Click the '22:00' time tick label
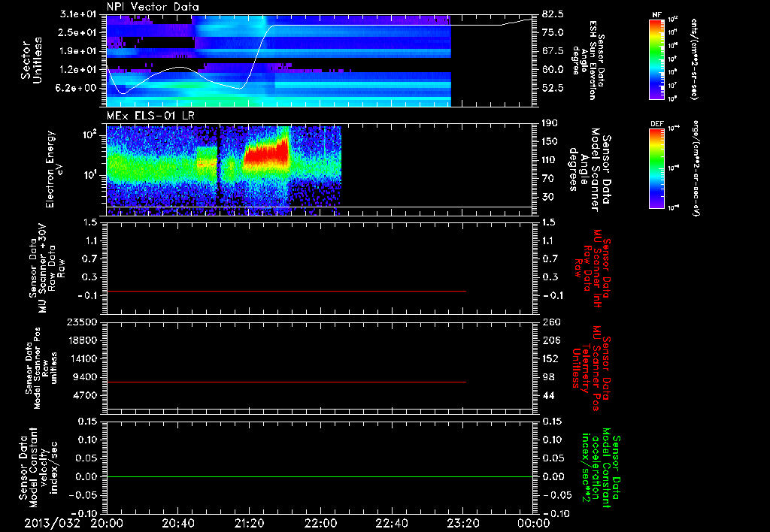Screen dimensions: 770x532 coord(320,523)
